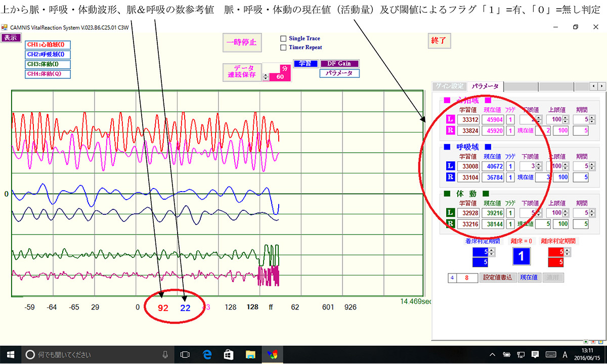Increase the 分 value using its up arrow

pos(266,74)
